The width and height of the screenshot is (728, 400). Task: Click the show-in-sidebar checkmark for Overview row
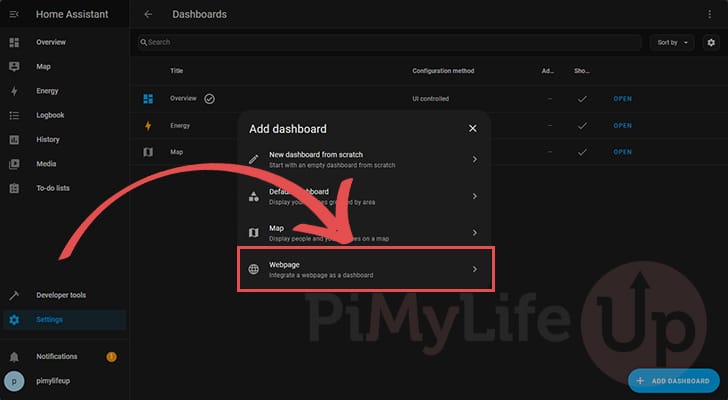(582, 99)
